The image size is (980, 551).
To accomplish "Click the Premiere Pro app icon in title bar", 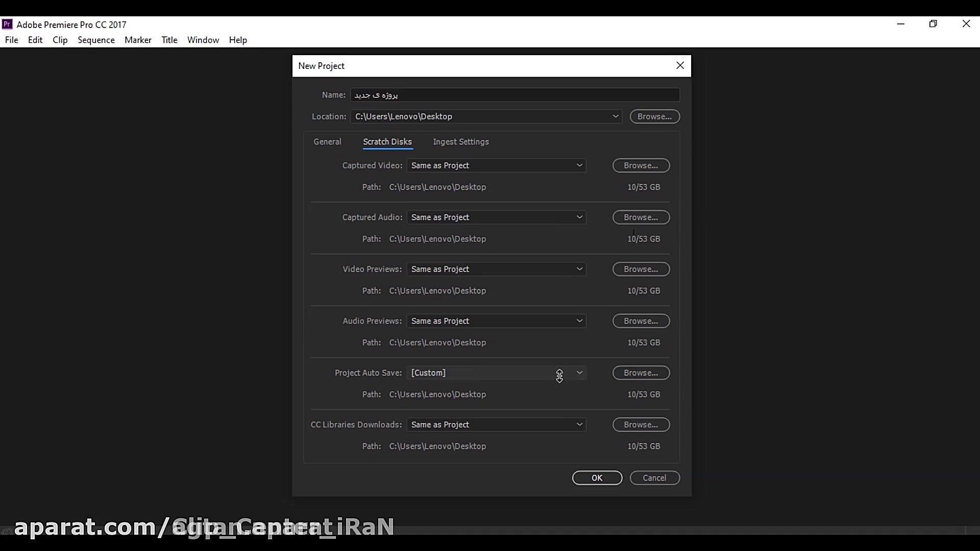I will [7, 24].
